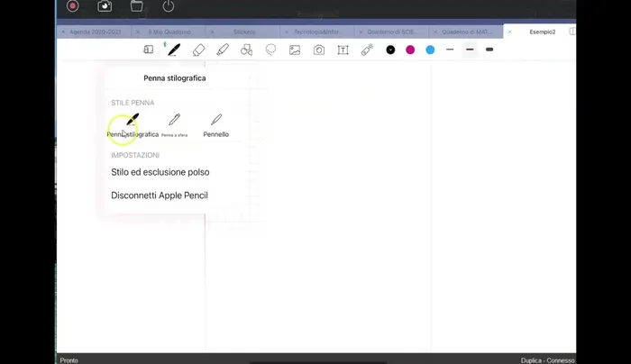The image size is (631, 364).
Task: Choose the Penna a sfera pen style
Action: point(174,125)
